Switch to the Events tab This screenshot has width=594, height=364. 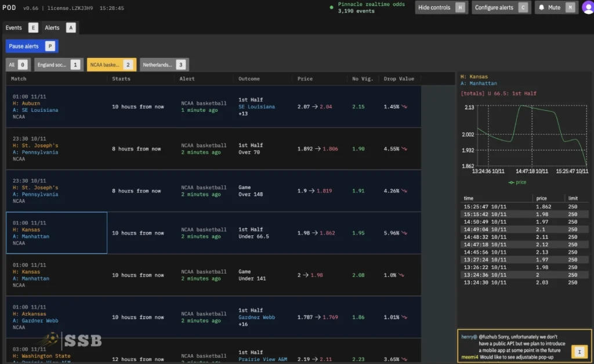tap(21, 28)
